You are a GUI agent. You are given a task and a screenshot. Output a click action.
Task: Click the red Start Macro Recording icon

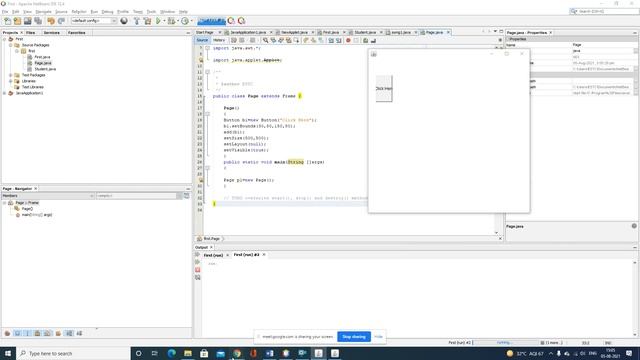348,40
